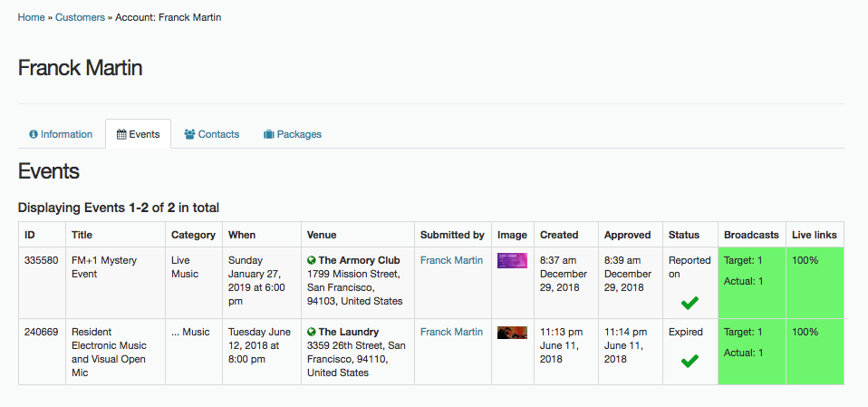Click the Status column header

(684, 235)
